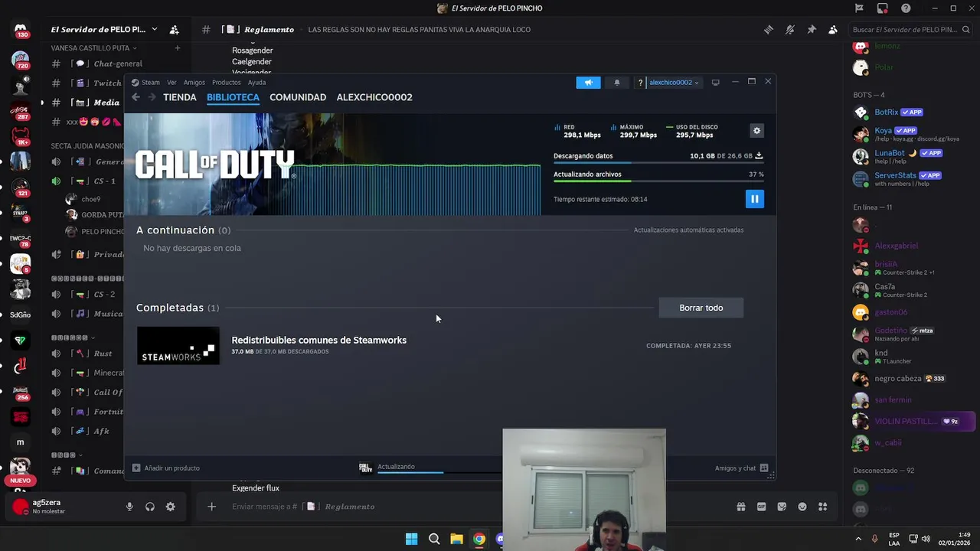The width and height of the screenshot is (980, 551).
Task: Click the Descargando datos progress bar
Action: pos(658,162)
